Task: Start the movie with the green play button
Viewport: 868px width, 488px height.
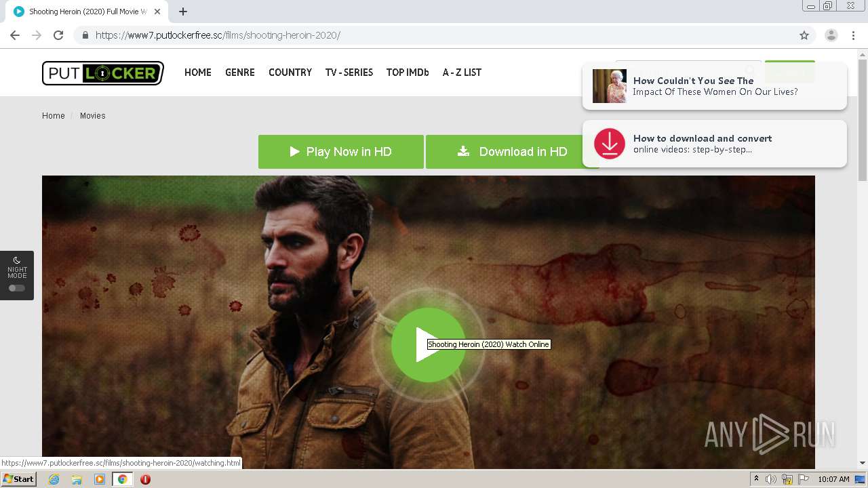Action: click(x=429, y=345)
